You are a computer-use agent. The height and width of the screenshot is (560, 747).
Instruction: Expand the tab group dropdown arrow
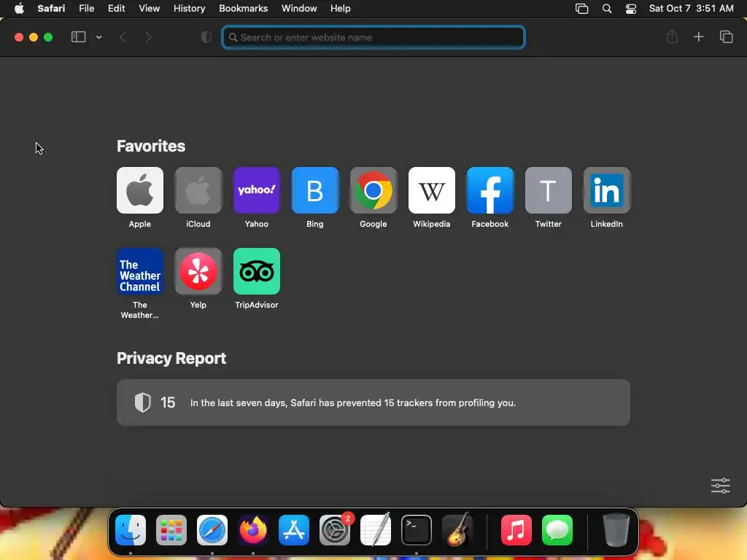(x=98, y=37)
